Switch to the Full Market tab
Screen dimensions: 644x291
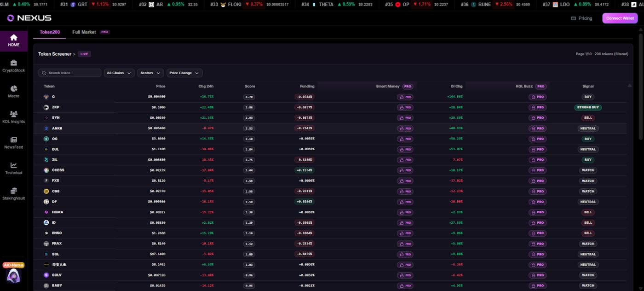[84, 32]
